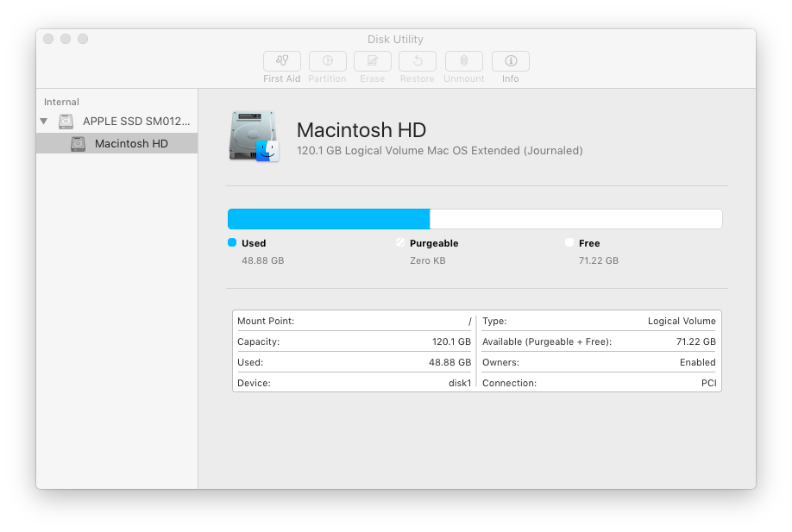Collapse the APPLE SSD disclosure triangle
This screenshot has width=792, height=532.
(x=44, y=121)
